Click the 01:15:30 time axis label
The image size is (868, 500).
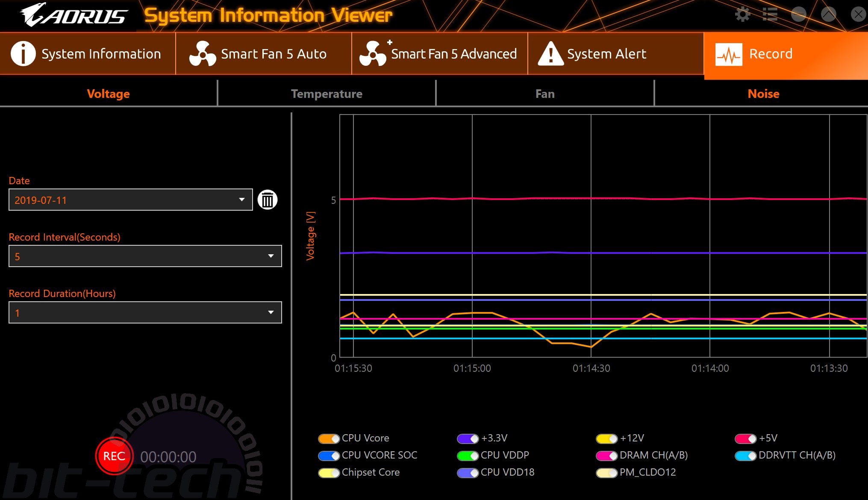353,368
